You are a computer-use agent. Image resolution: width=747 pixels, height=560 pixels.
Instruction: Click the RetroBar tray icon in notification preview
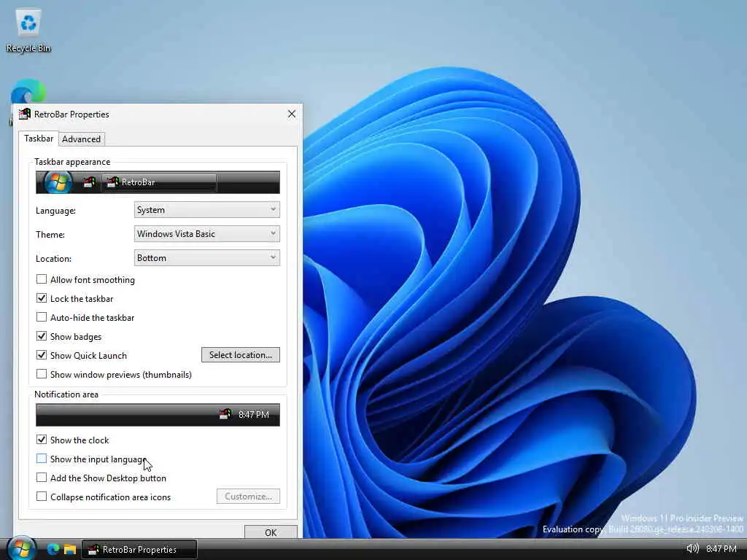pyautogui.click(x=225, y=414)
